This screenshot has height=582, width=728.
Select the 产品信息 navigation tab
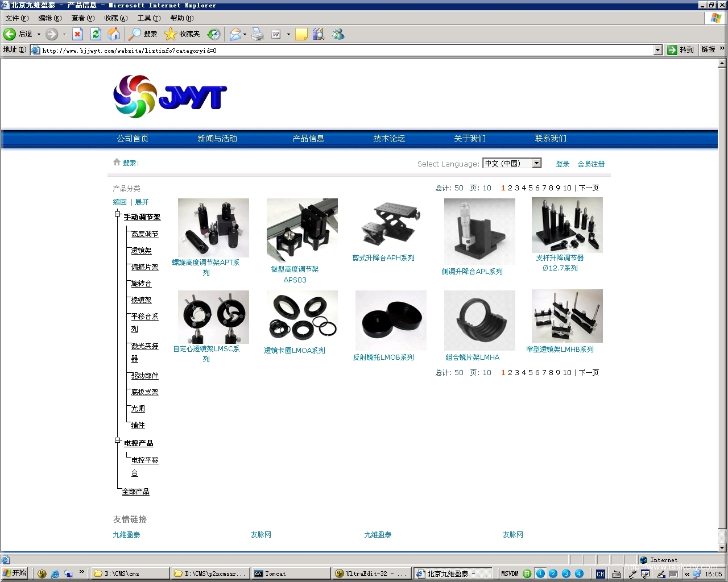click(308, 139)
